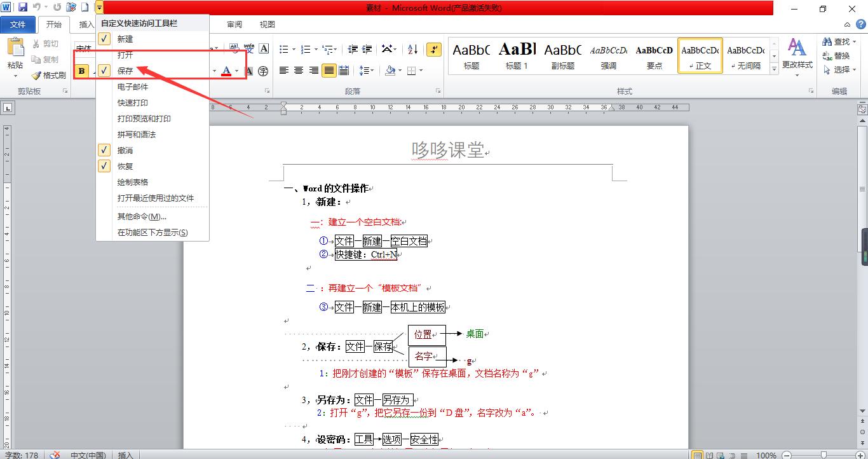
Task: Open the font color dropdown arrow
Action: tap(236, 71)
